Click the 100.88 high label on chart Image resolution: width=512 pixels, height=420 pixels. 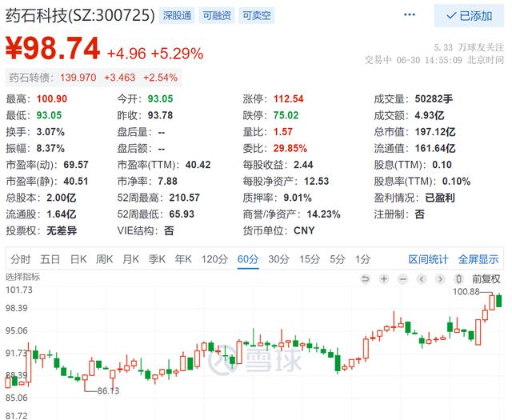466,292
